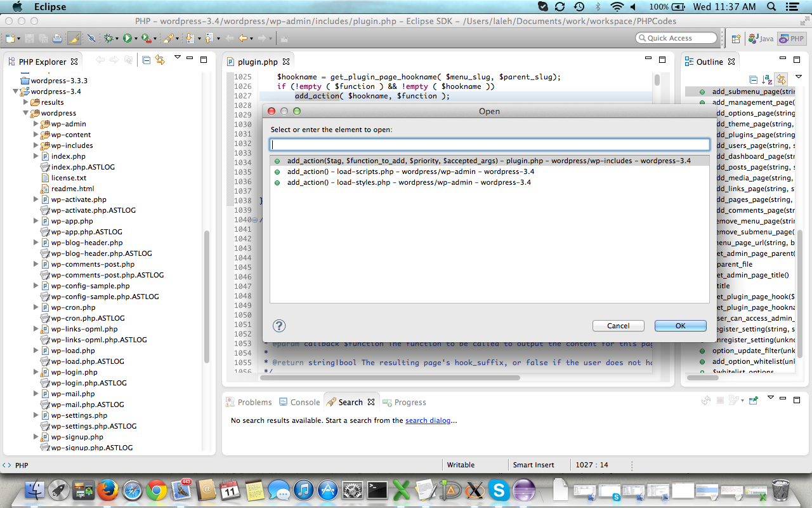Select add_management_page in Outline

click(x=753, y=102)
